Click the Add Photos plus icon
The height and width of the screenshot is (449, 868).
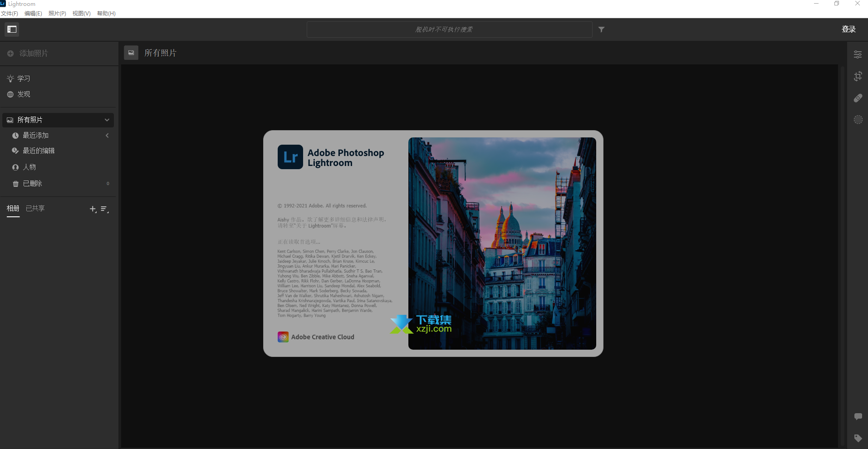10,54
